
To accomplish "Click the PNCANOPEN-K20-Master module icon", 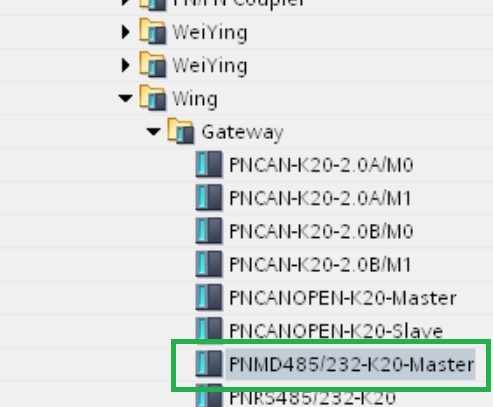I will [209, 297].
